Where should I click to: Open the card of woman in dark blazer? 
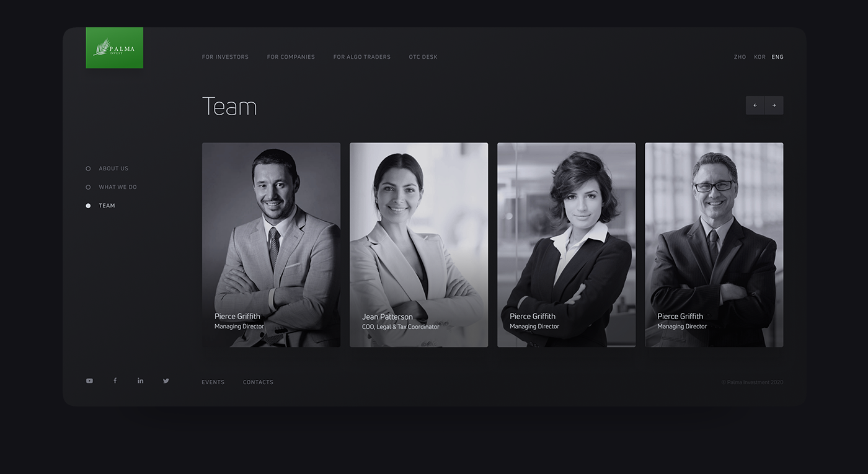tap(566, 245)
